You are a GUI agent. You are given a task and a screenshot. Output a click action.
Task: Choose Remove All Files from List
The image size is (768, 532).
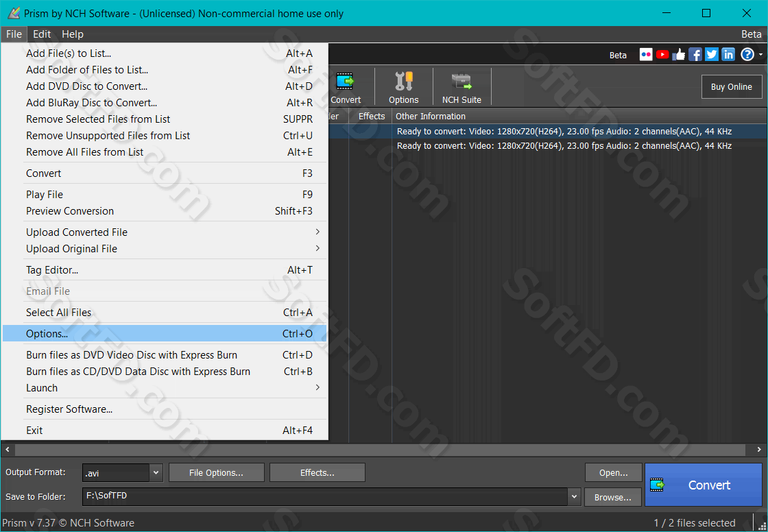click(x=164, y=152)
